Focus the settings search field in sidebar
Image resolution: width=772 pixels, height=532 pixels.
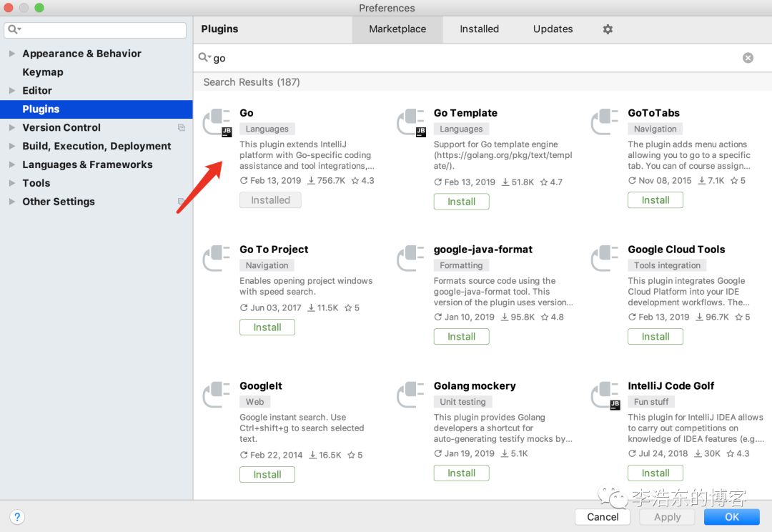[95, 29]
